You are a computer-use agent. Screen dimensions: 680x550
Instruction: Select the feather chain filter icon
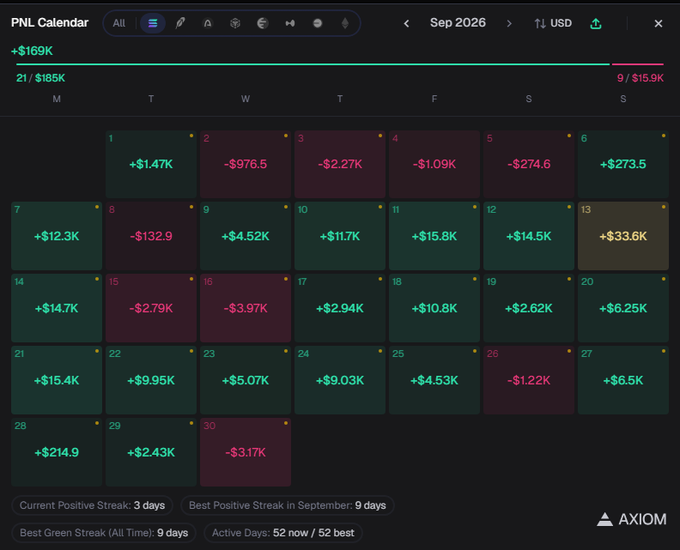pyautogui.click(x=180, y=23)
